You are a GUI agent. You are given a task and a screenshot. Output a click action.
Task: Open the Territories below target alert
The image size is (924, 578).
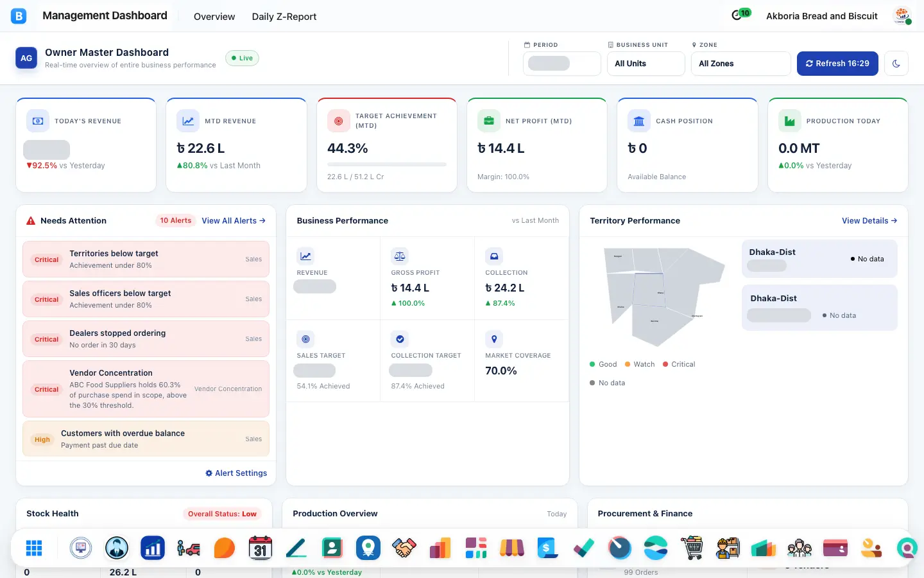pos(146,259)
